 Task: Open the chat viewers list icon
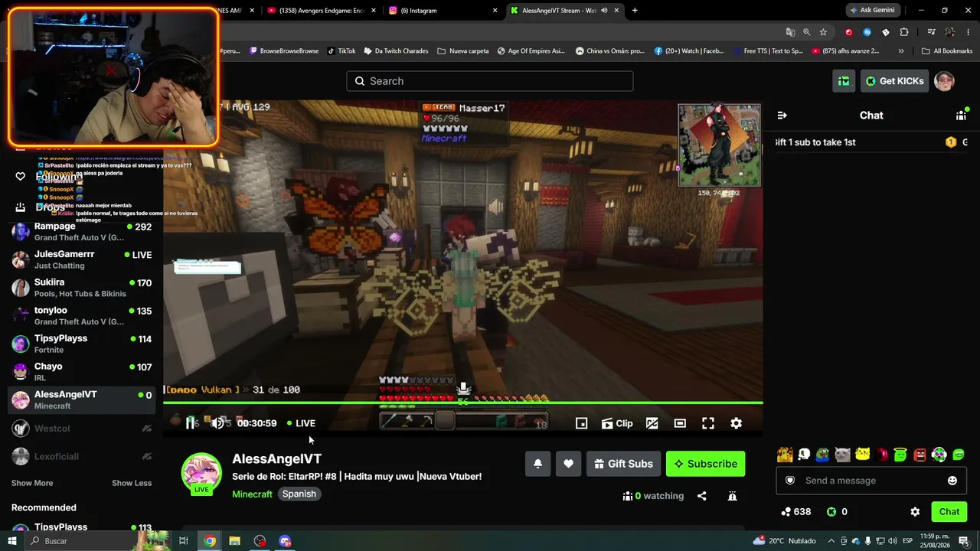[x=961, y=116]
